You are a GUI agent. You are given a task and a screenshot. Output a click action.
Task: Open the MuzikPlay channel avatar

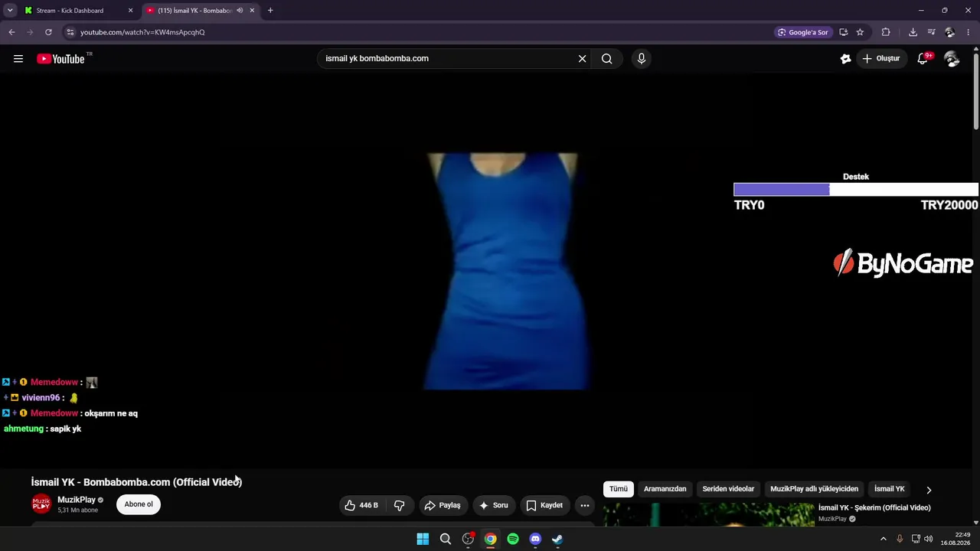point(41,504)
